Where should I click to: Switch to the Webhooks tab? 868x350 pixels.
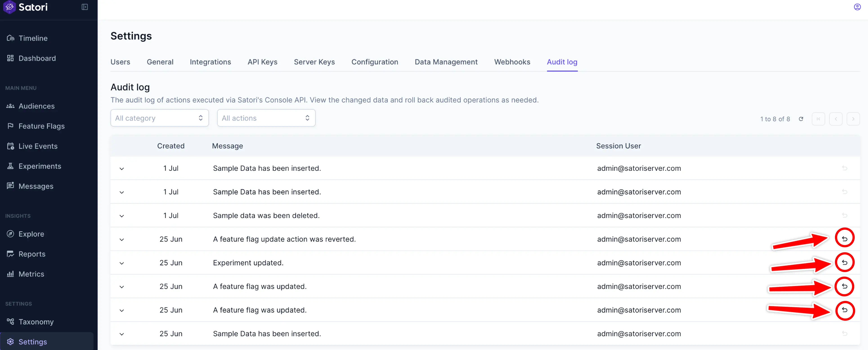512,62
